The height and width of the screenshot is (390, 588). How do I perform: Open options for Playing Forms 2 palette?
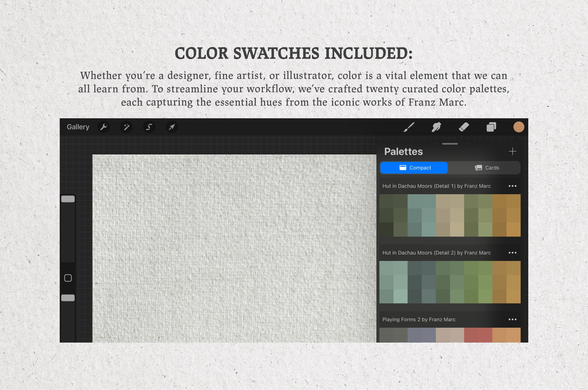coord(512,319)
